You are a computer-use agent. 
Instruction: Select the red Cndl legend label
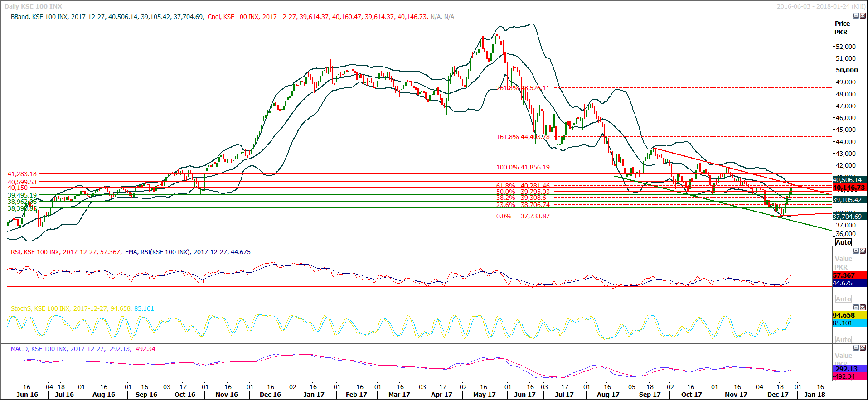[x=317, y=17]
